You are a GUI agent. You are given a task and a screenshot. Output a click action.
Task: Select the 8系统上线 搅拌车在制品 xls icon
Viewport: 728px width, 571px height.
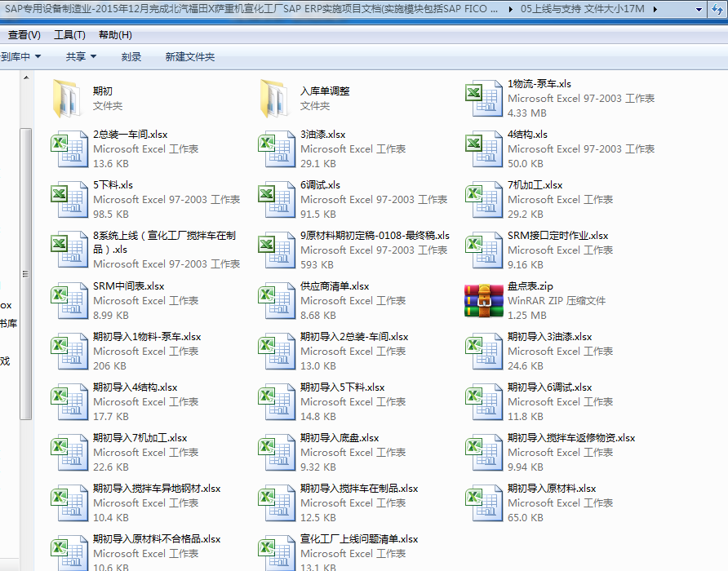coord(69,250)
